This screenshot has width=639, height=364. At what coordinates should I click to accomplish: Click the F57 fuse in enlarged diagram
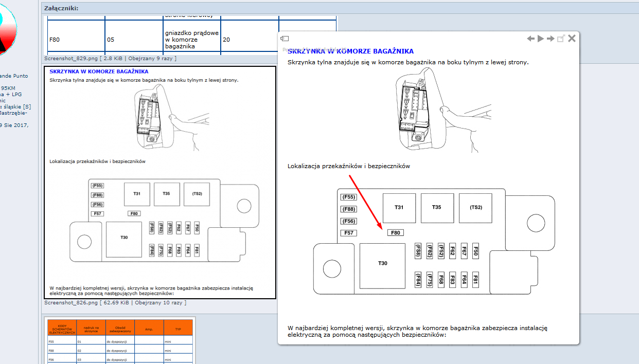pyautogui.click(x=349, y=233)
